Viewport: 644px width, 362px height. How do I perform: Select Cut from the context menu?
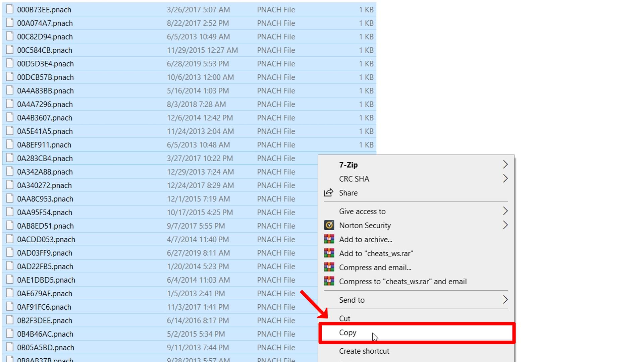344,318
